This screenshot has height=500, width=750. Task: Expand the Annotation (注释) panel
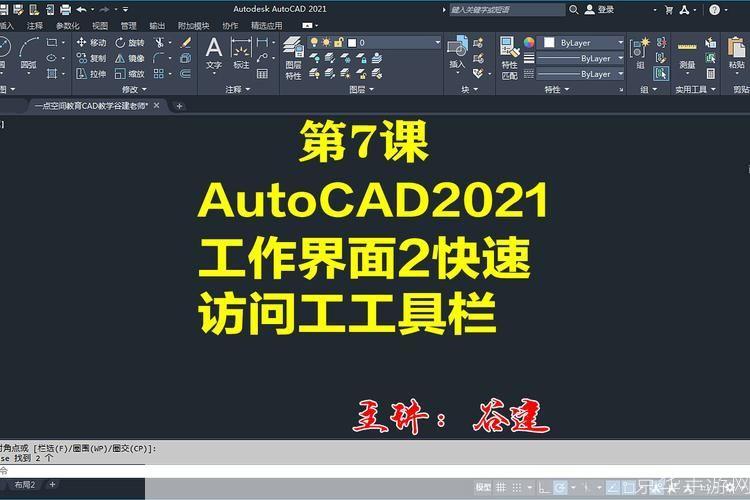238,89
